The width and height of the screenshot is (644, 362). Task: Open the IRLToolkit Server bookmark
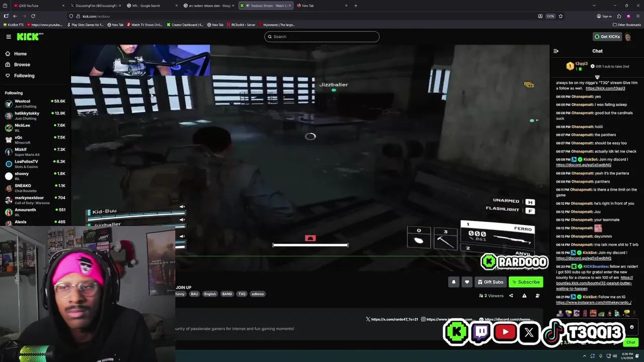click(241, 25)
